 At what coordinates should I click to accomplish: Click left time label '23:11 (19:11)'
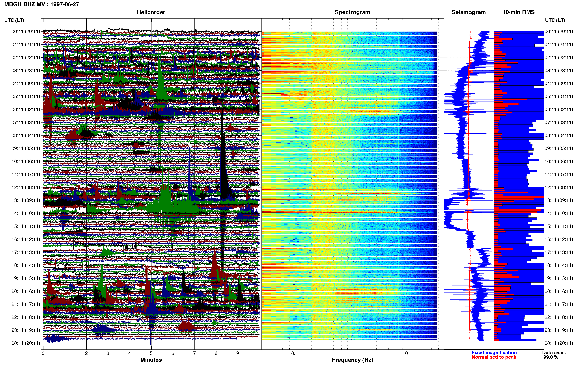[x=26, y=330]
